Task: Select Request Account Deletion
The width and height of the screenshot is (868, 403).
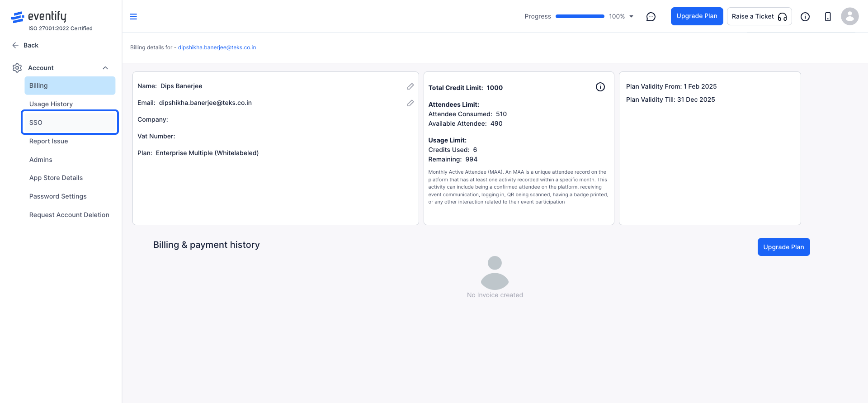Action: pos(69,215)
